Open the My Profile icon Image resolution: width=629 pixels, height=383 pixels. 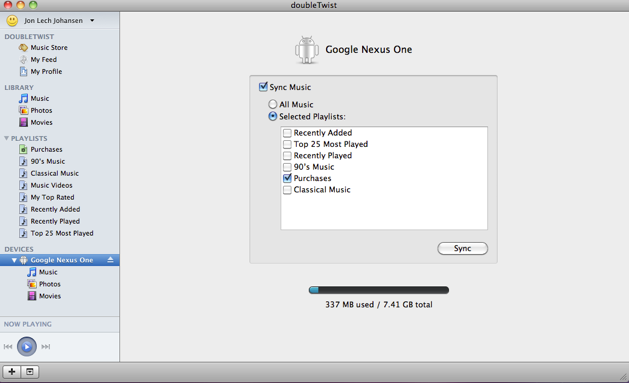pos(23,71)
